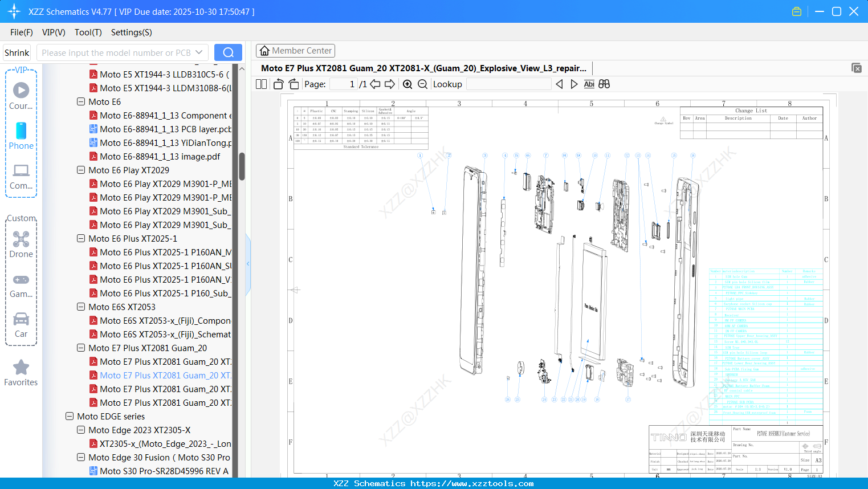Viewport: 868px width, 489px height.
Task: Go to the next page arrow
Action: 390,84
